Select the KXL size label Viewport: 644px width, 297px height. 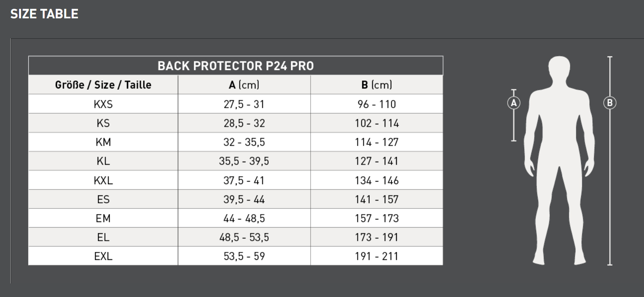(103, 180)
